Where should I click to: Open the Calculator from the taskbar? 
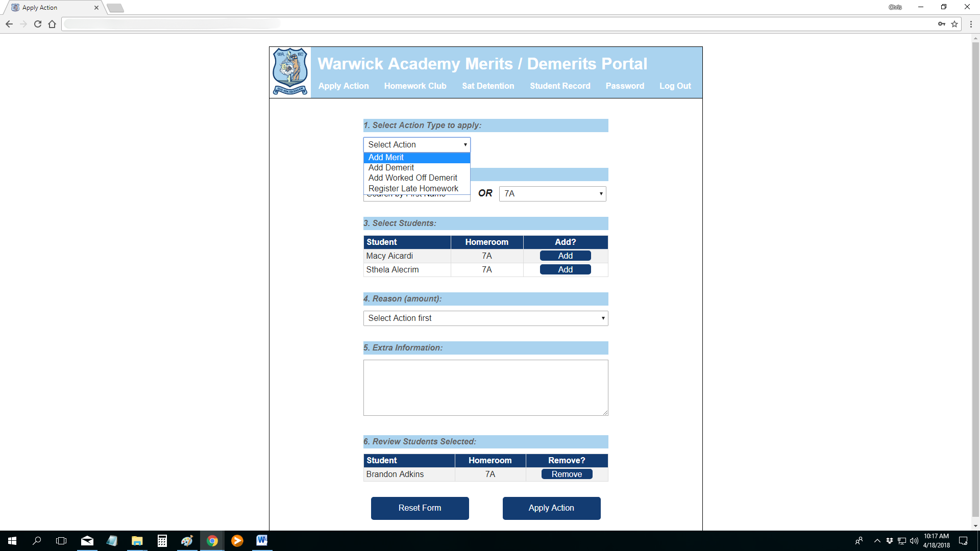(162, 541)
